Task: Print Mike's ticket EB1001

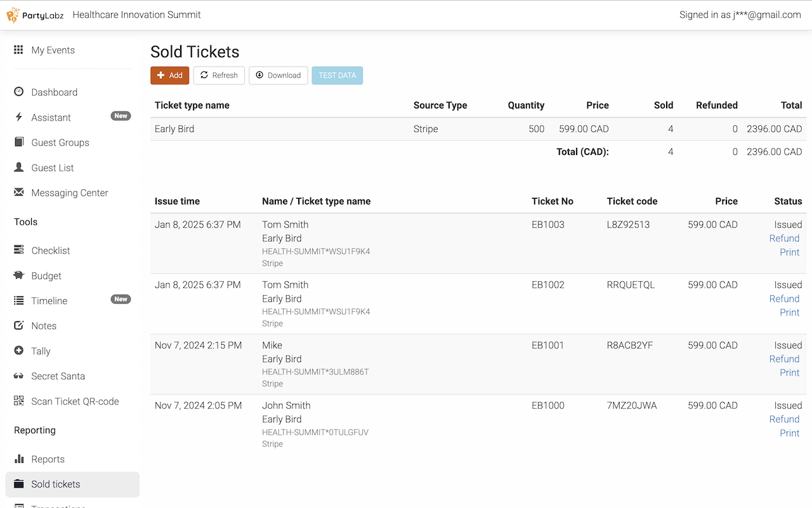Action: (x=789, y=373)
